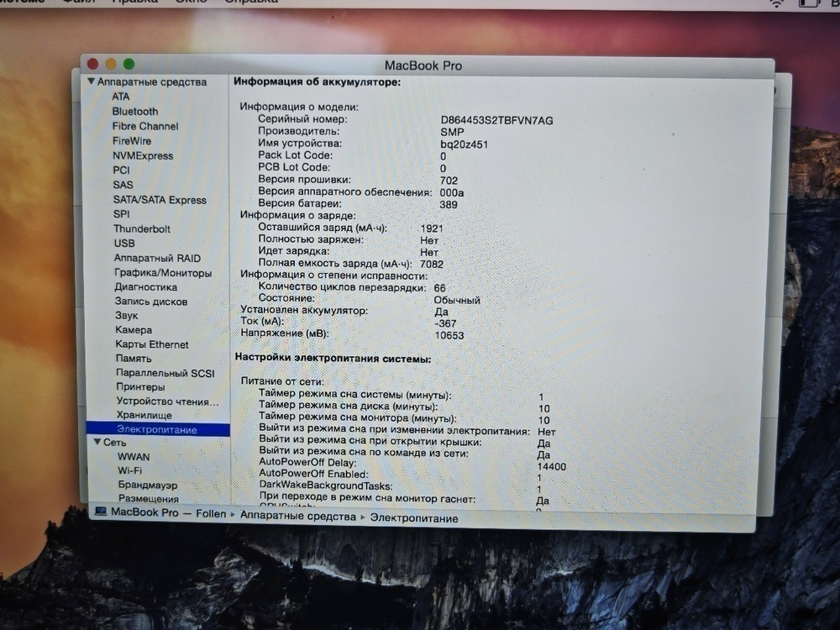Image resolution: width=840 pixels, height=630 pixels.
Task: Select Bluetooth in the sidebar
Action: click(135, 112)
